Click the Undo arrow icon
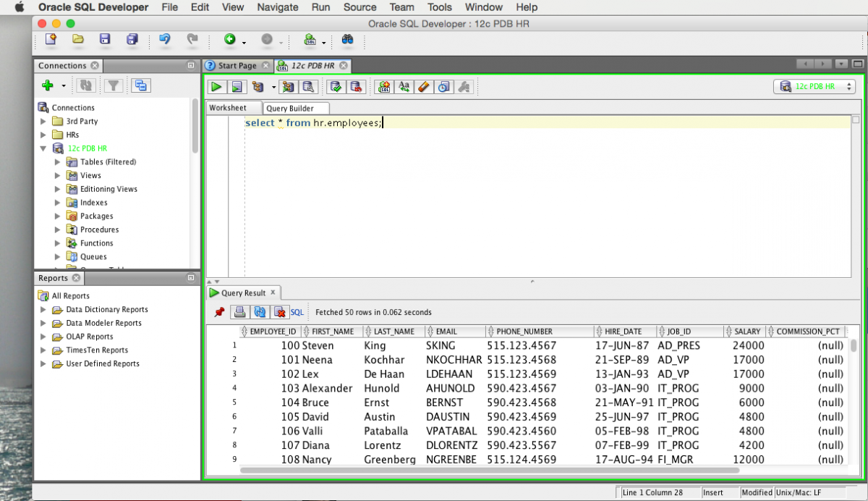This screenshot has height=501, width=868. pos(165,39)
